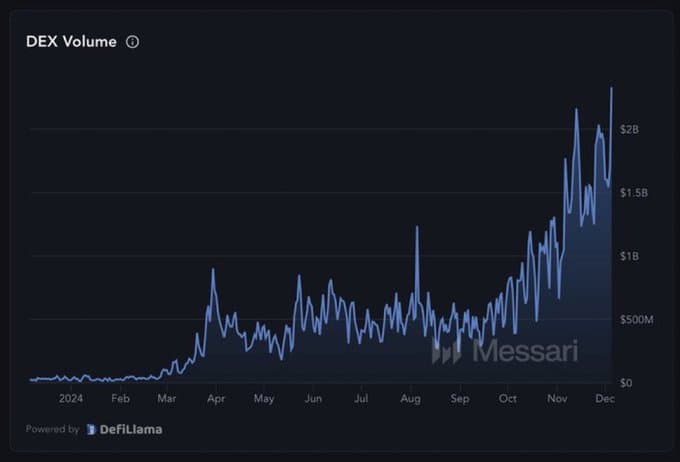Click the Mar x-axis label
This screenshot has width=680, height=462.
coord(167,398)
